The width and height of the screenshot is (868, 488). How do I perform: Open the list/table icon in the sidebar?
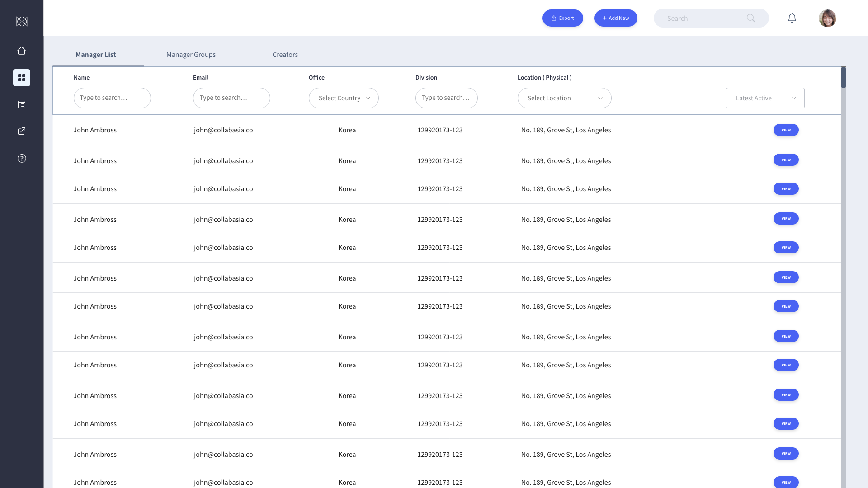22,104
